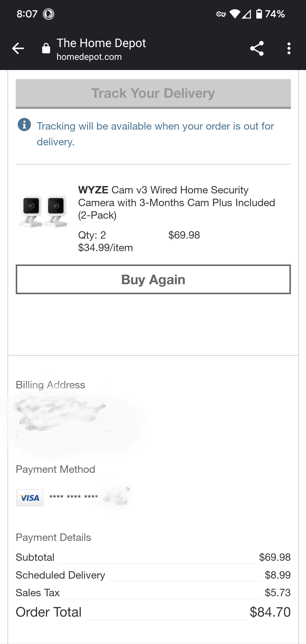Tap the battery icon in status bar

[259, 14]
